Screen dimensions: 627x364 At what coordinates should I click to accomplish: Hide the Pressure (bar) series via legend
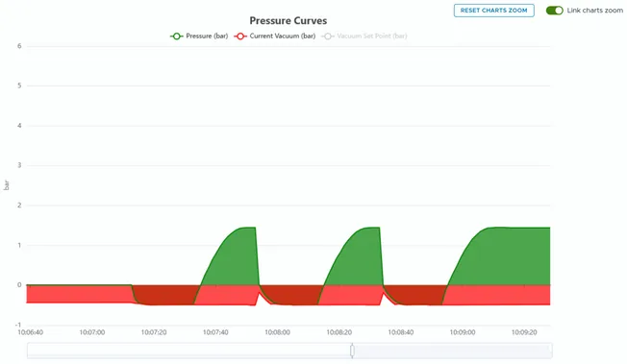coord(199,36)
